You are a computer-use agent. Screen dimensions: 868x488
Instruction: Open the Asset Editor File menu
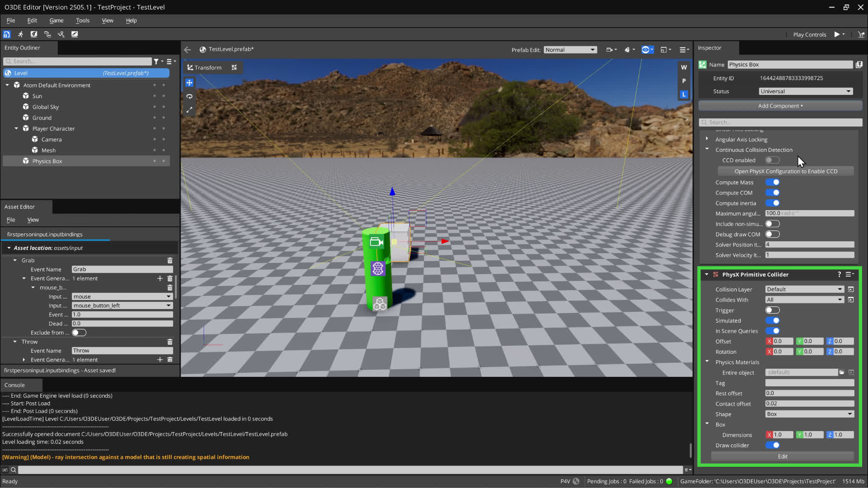pos(11,220)
